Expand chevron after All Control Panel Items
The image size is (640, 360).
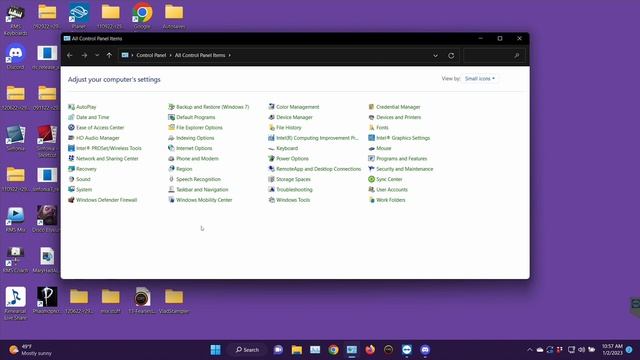click(229, 56)
